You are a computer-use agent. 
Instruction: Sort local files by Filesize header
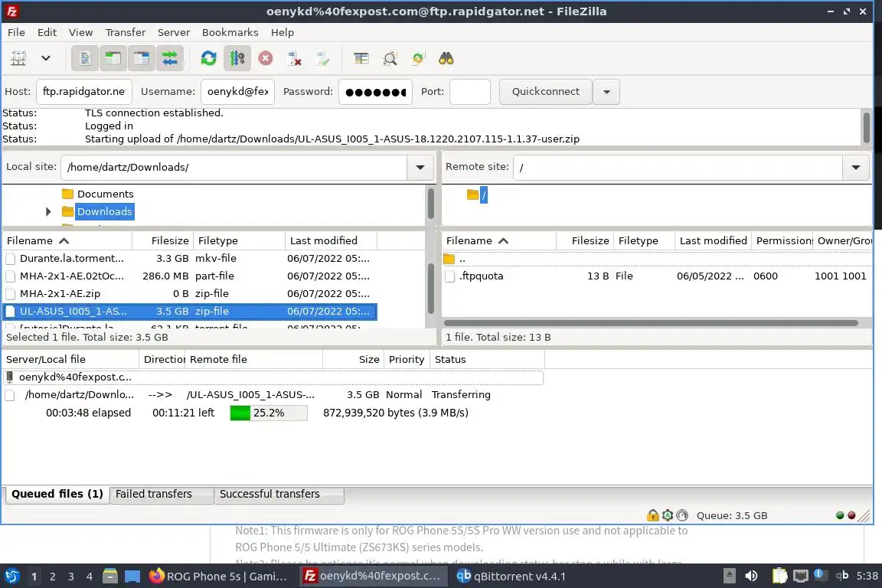click(162, 241)
